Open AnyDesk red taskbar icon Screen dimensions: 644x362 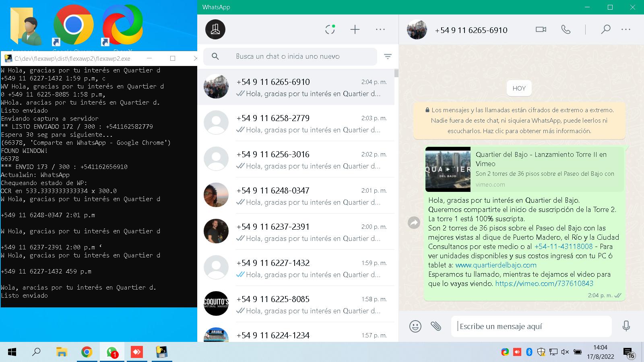click(137, 352)
